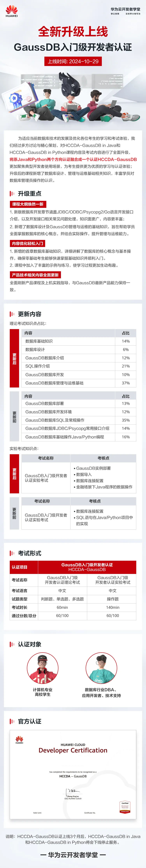Click the 计算机专业高校学生 avatar in red
146x868 pixels.
coord(42,668)
